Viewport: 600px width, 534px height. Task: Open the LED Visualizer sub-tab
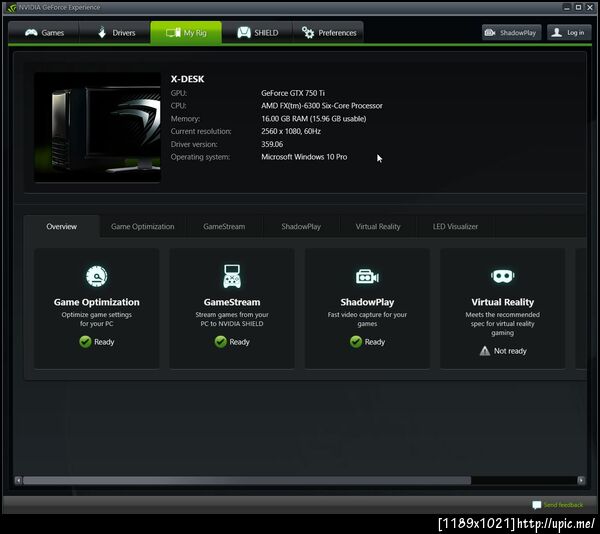pyautogui.click(x=455, y=226)
